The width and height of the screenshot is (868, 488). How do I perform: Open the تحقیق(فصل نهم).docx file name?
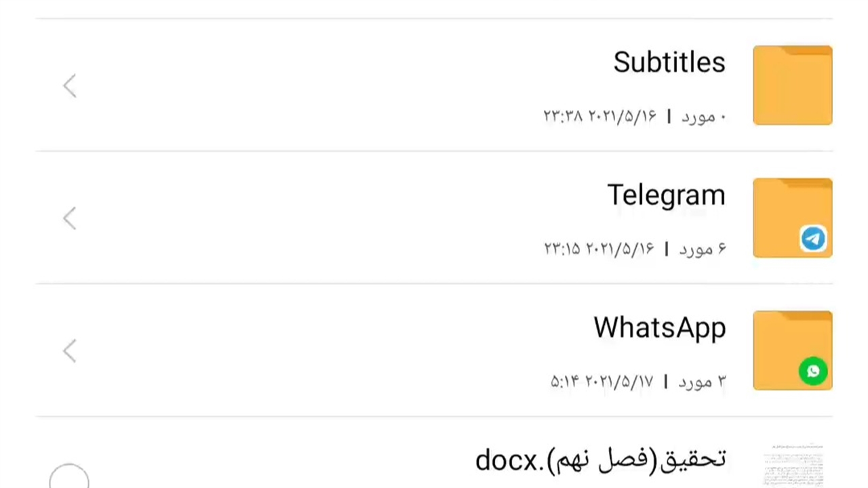click(600, 460)
